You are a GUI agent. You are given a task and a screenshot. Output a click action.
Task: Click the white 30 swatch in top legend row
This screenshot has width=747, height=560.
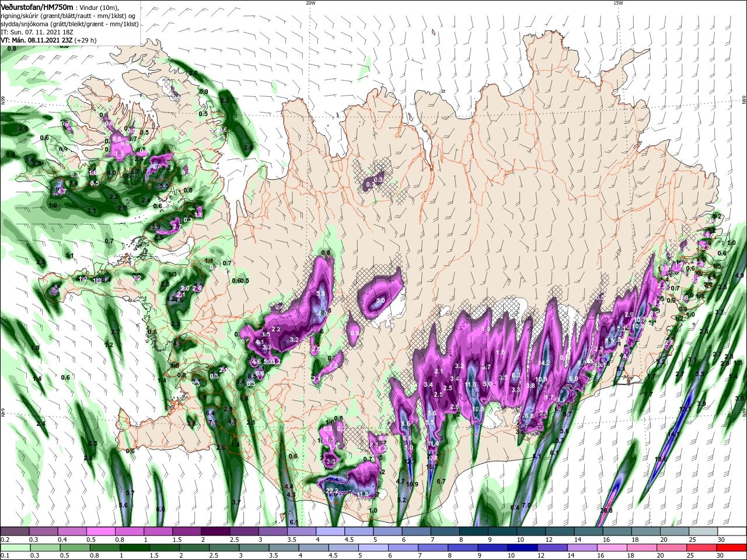[732, 531]
